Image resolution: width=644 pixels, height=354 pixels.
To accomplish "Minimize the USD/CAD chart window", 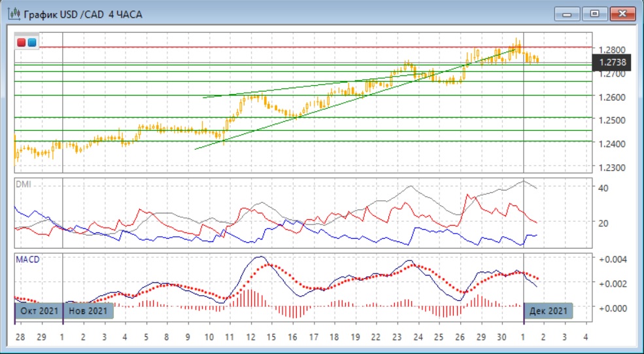I will [567, 14].
